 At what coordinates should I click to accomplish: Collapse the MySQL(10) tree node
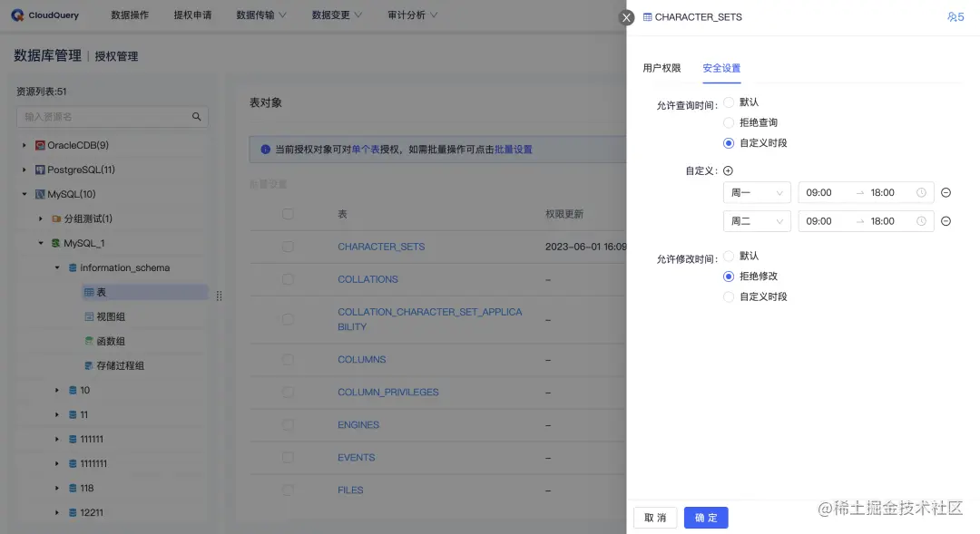tap(24, 194)
